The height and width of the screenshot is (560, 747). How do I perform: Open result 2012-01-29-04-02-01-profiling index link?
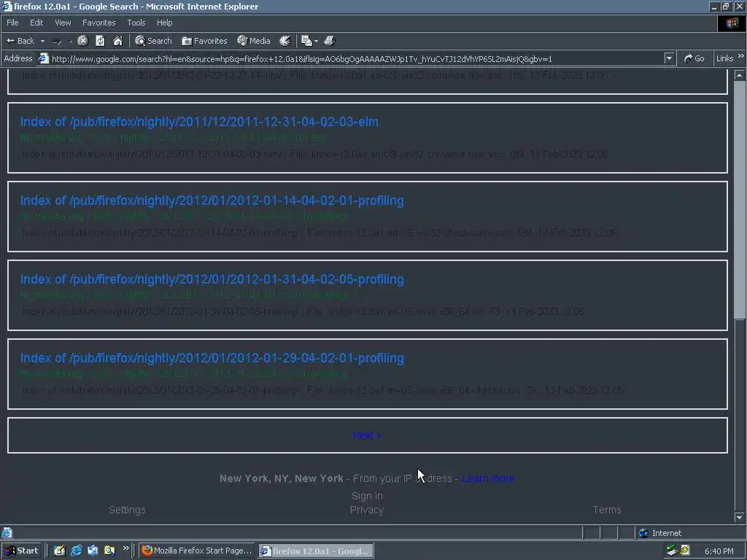[x=212, y=358]
